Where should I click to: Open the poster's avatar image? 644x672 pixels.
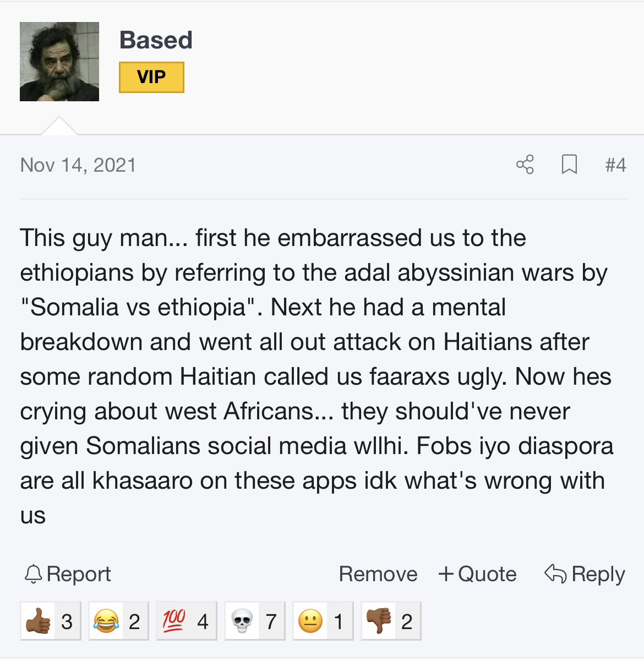tap(59, 62)
